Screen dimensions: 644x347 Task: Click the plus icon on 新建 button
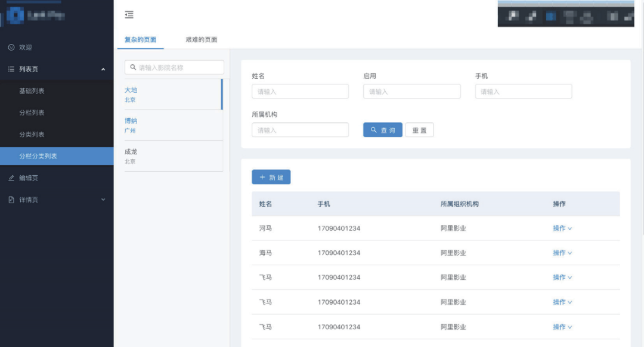(262, 177)
